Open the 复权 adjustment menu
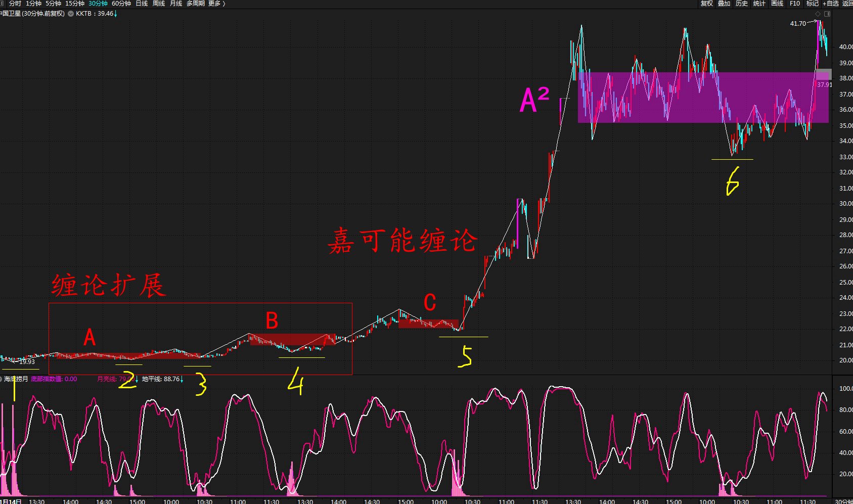This screenshot has height=504, width=853. tap(706, 4)
